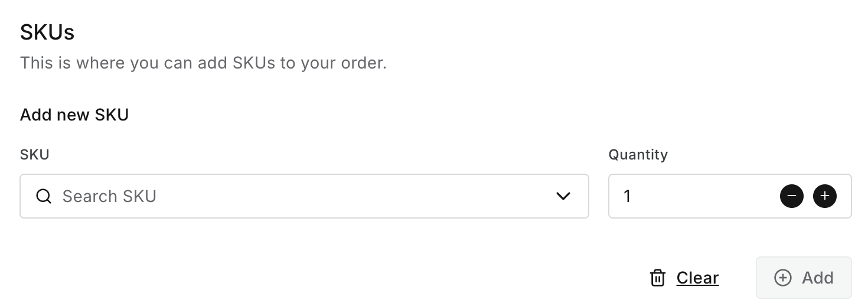Expand the SKU dropdown chevron
Image resolution: width=868 pixels, height=306 pixels.
(563, 196)
